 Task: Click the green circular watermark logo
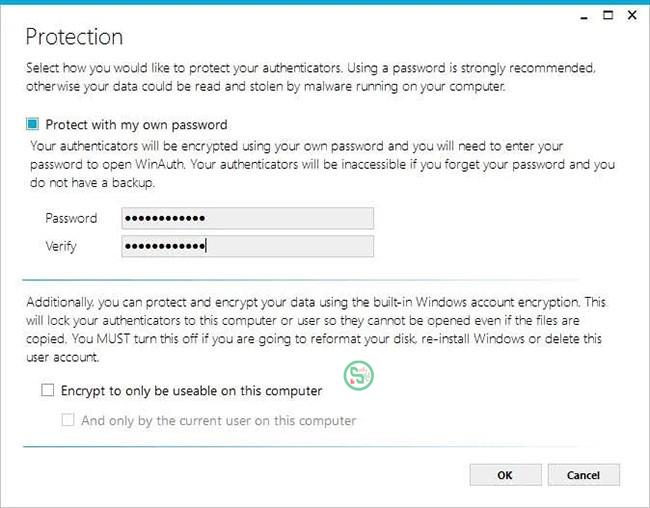(359, 375)
